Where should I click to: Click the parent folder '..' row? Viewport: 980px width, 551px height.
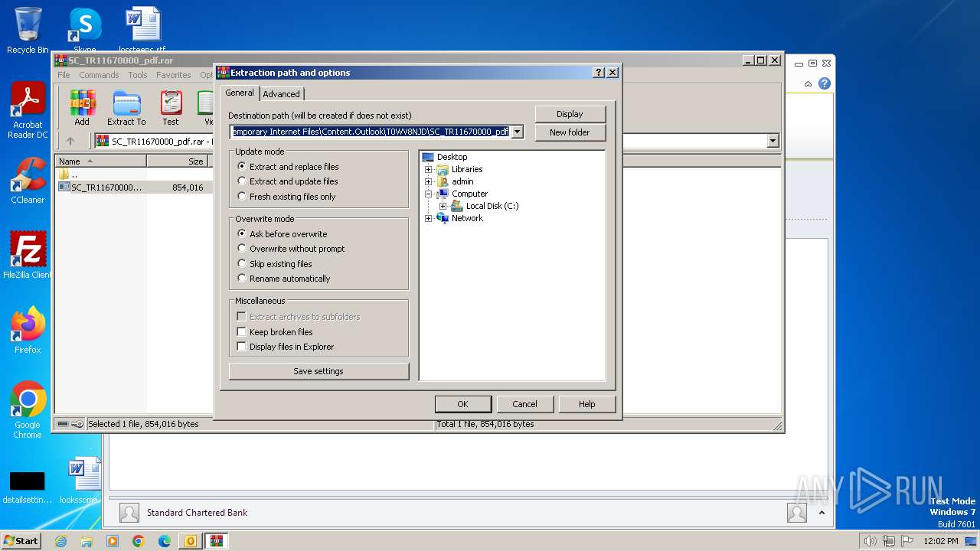133,174
